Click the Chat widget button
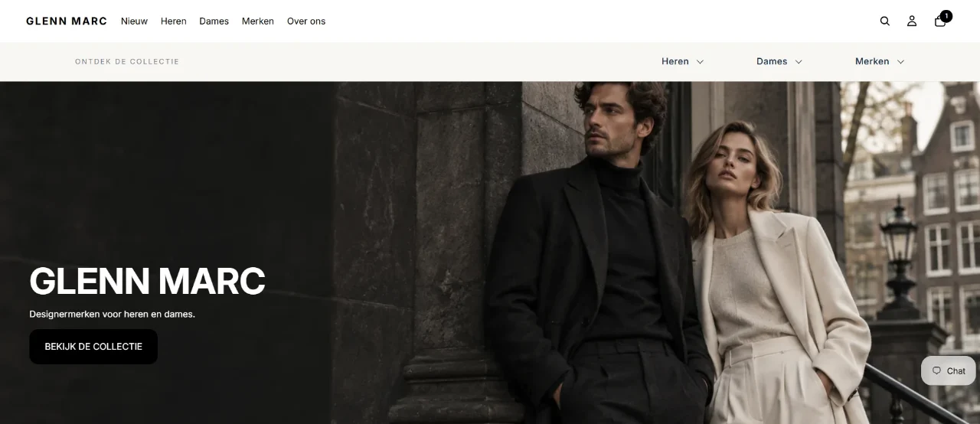 [948, 370]
